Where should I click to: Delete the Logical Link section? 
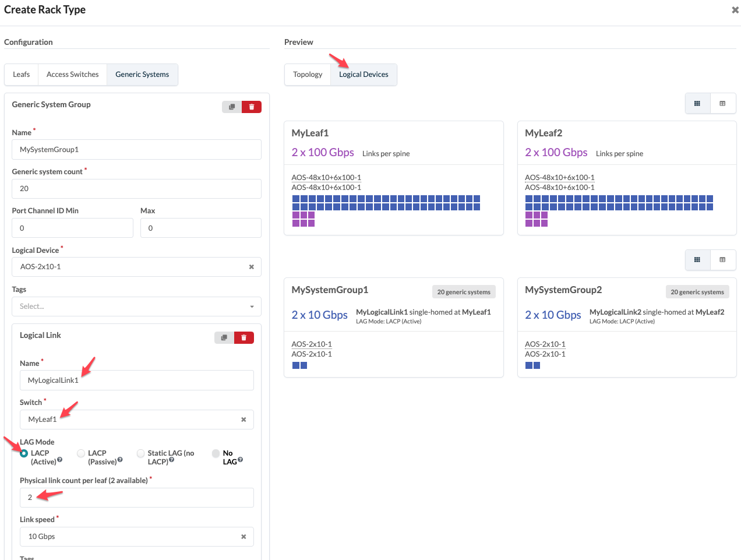click(244, 337)
